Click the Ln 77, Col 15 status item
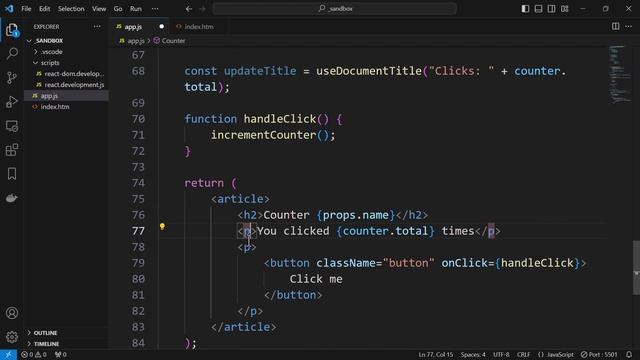The height and width of the screenshot is (360, 640). (436, 355)
